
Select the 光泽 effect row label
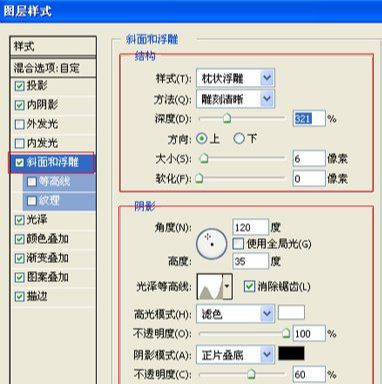coord(37,220)
